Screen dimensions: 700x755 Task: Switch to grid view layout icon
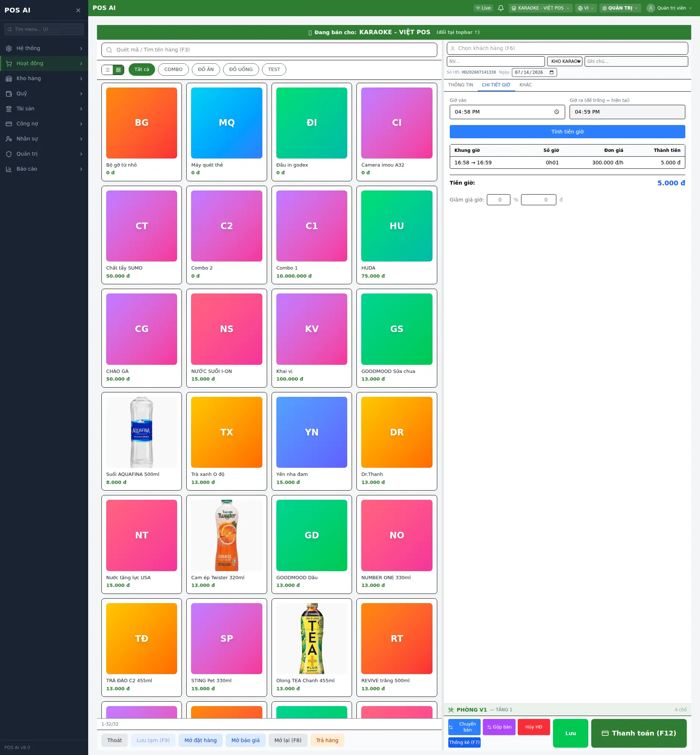(x=118, y=70)
